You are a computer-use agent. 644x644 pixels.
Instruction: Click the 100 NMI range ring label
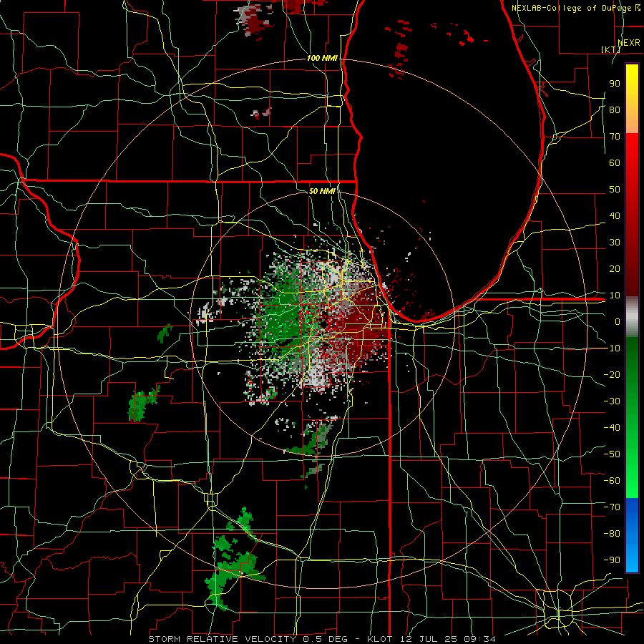322,58
